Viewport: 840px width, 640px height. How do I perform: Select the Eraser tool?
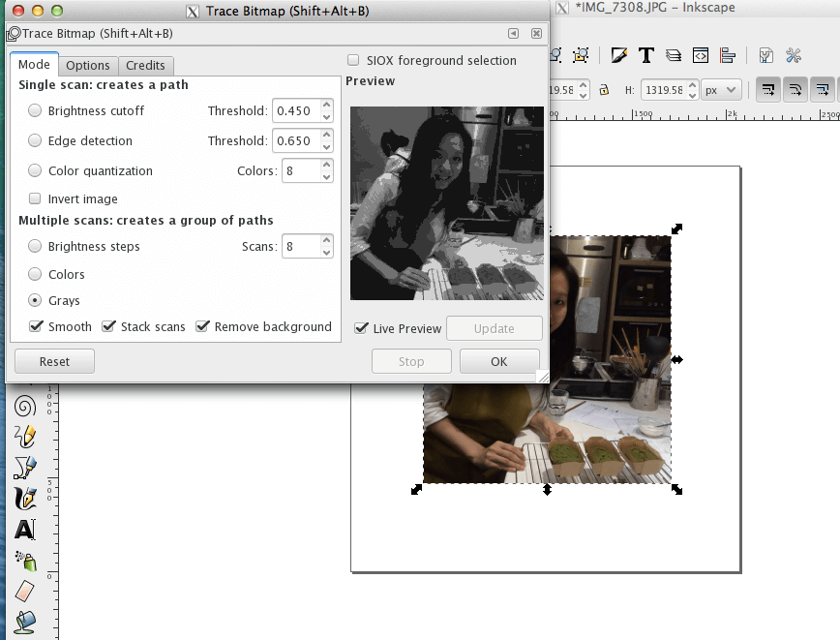coord(24,592)
